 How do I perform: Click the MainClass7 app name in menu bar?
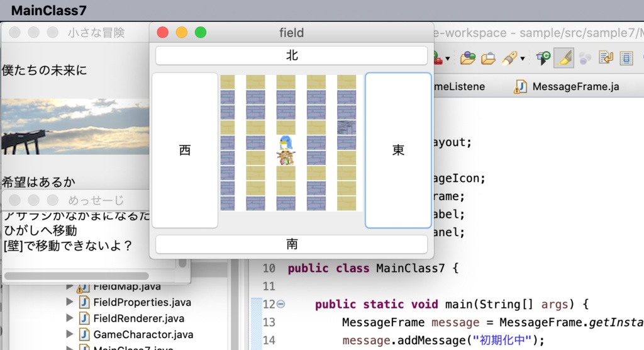(x=49, y=11)
